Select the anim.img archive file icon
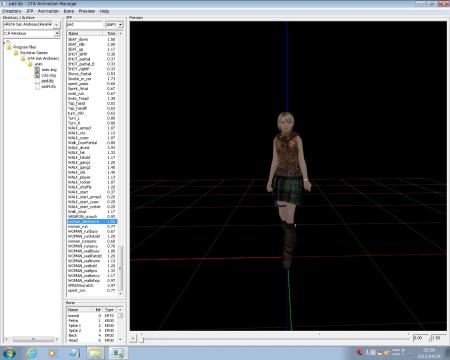Screen dimensions: 450x360 pos(37,70)
